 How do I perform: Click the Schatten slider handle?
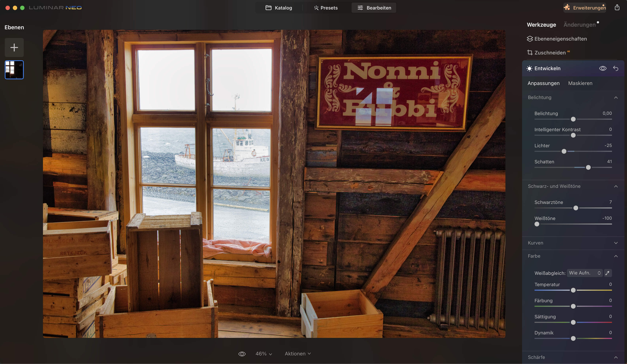click(588, 167)
